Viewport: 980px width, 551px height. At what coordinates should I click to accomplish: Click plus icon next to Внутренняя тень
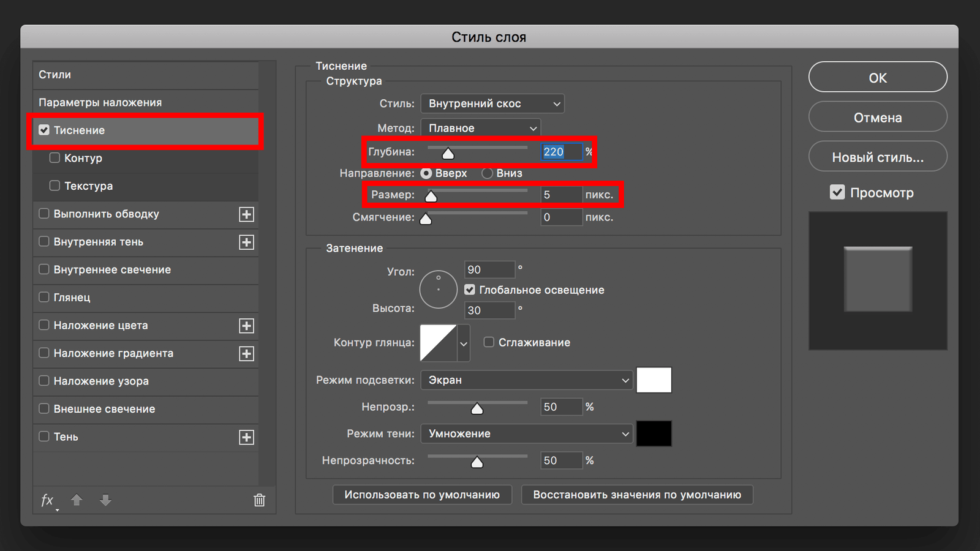click(x=246, y=242)
